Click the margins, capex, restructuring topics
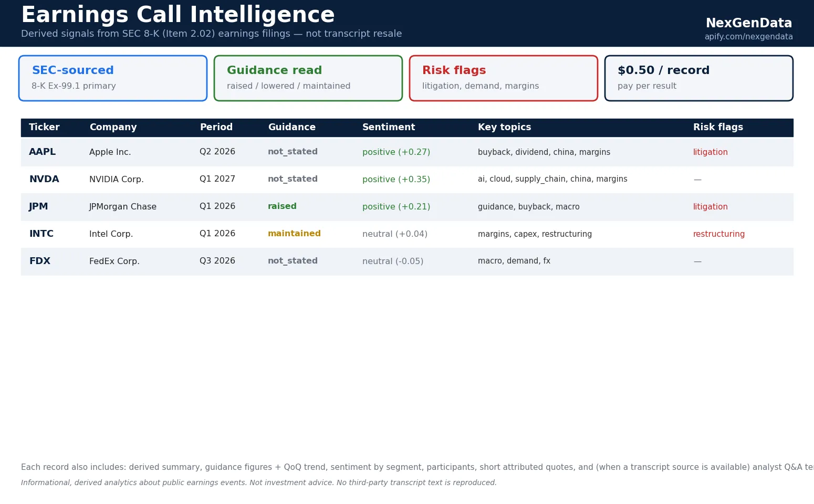Image resolution: width=814 pixels, height=504 pixels. coord(535,234)
